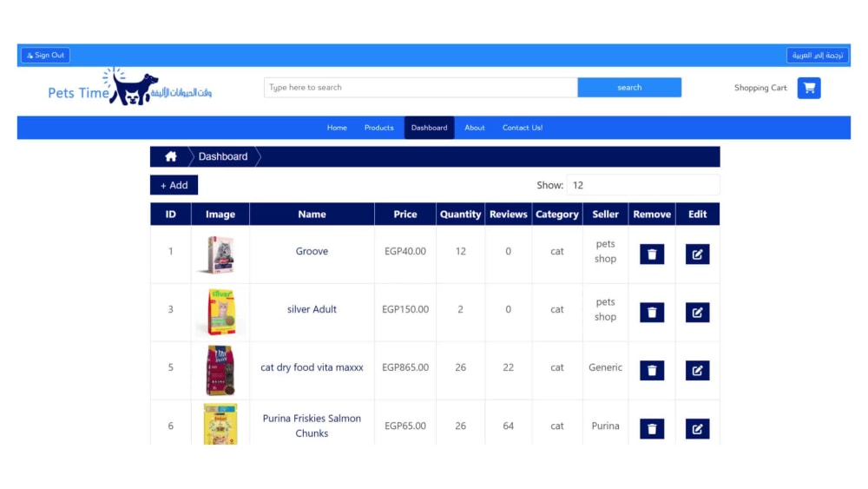868x489 pixels.
Task: Click the Shopping Cart label
Action: [x=760, y=88]
